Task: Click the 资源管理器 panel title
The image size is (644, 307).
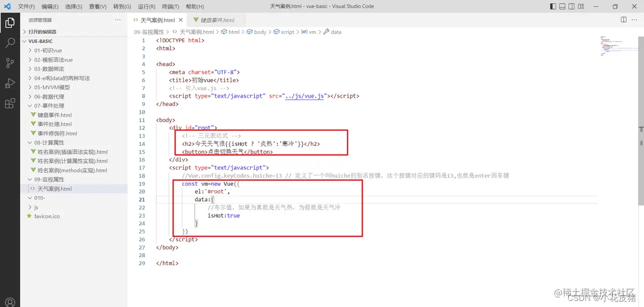Action: pos(40,20)
